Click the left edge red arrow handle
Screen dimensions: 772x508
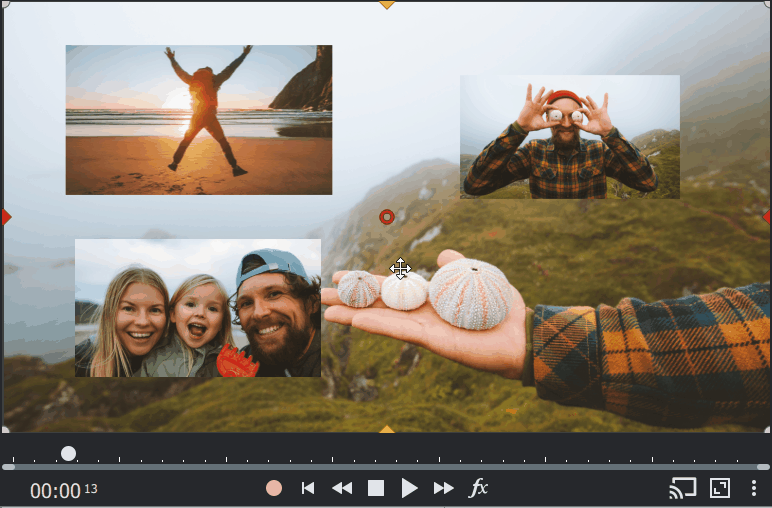click(x=6, y=217)
